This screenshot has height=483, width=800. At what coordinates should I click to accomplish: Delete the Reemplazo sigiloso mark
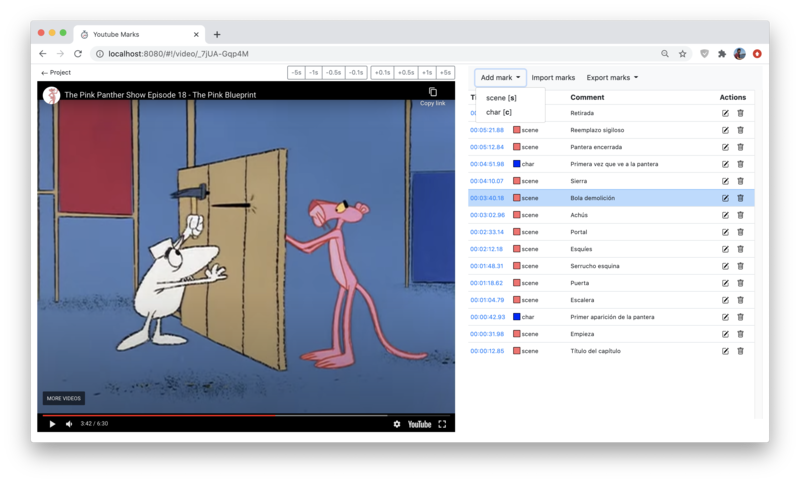pyautogui.click(x=740, y=130)
